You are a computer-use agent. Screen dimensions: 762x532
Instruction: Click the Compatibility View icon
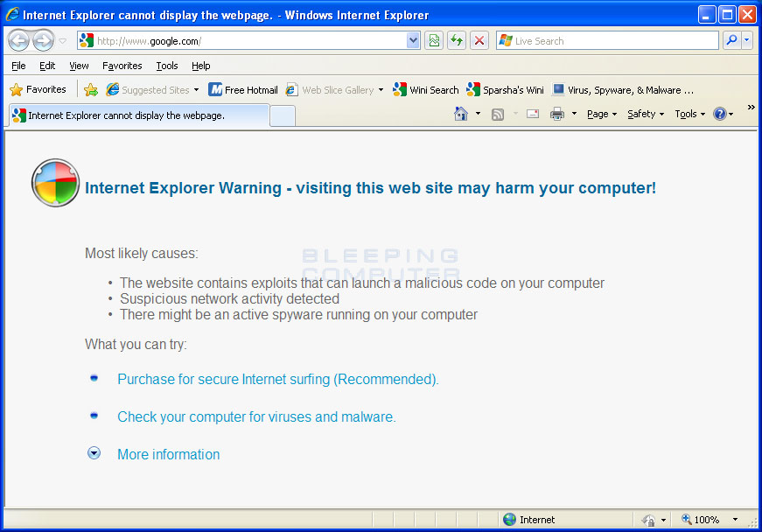(434, 40)
